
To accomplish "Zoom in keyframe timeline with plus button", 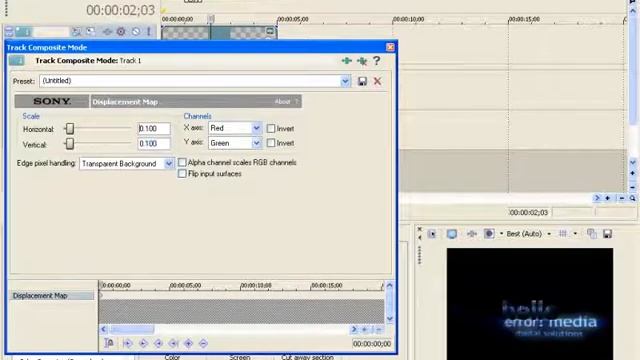I will [364, 329].
